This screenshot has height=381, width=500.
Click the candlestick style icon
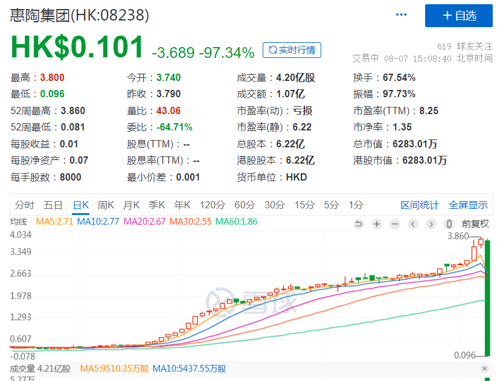click(x=449, y=224)
